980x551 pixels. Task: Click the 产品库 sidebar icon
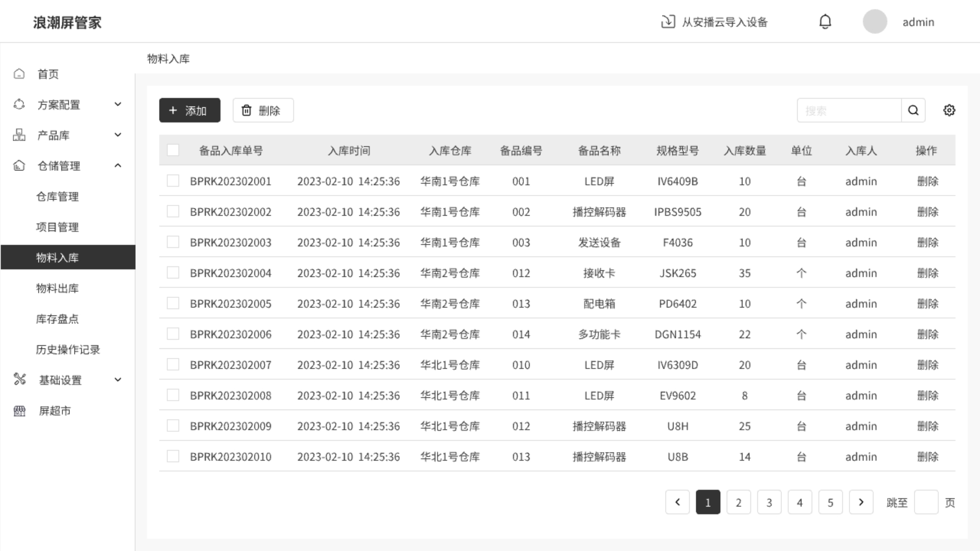tap(19, 135)
